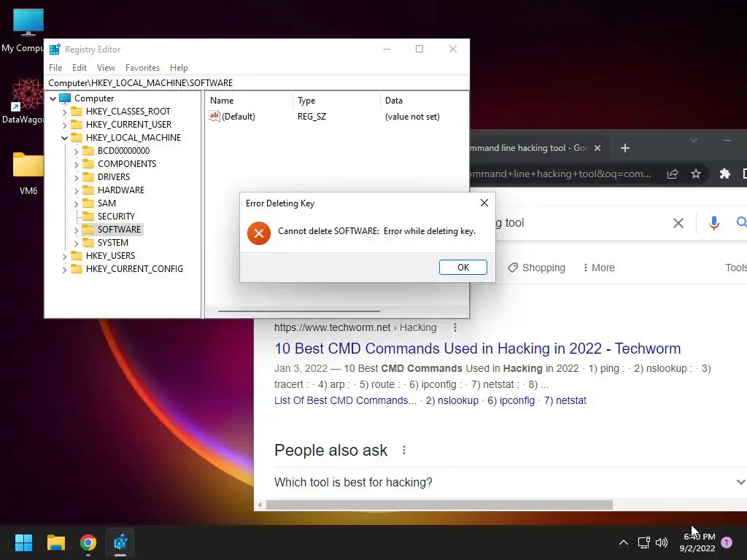Click the Registry Editor title bar icon
Image resolution: width=747 pixels, height=560 pixels.
click(x=55, y=49)
